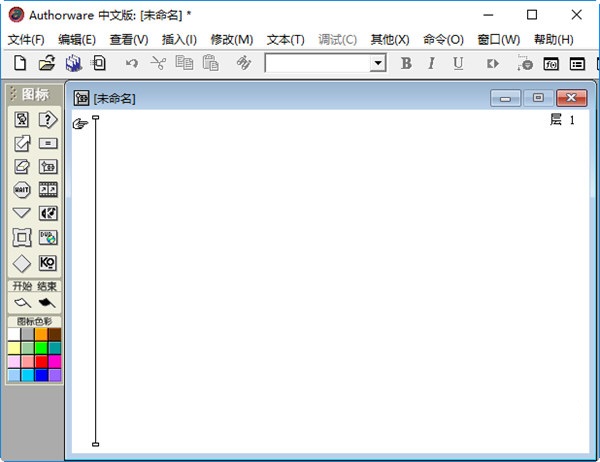Open the 查看(V) menu
This screenshot has width=600, height=462.
point(129,39)
